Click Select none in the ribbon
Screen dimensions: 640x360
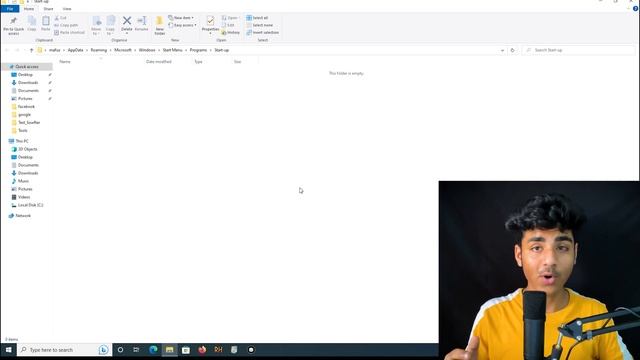click(260, 25)
